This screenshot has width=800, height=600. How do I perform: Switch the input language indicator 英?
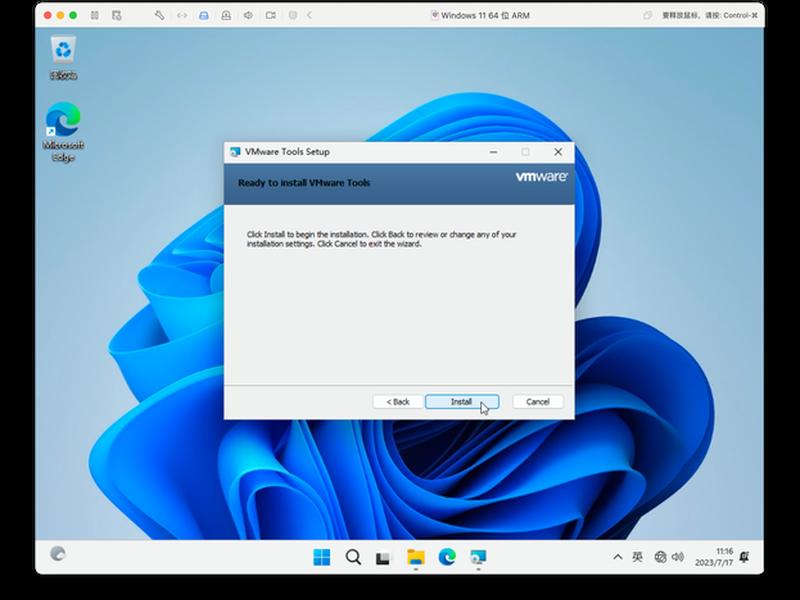coord(637,557)
